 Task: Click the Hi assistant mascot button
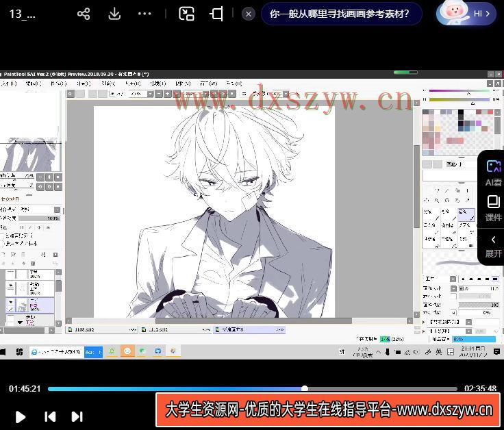tap(466, 13)
